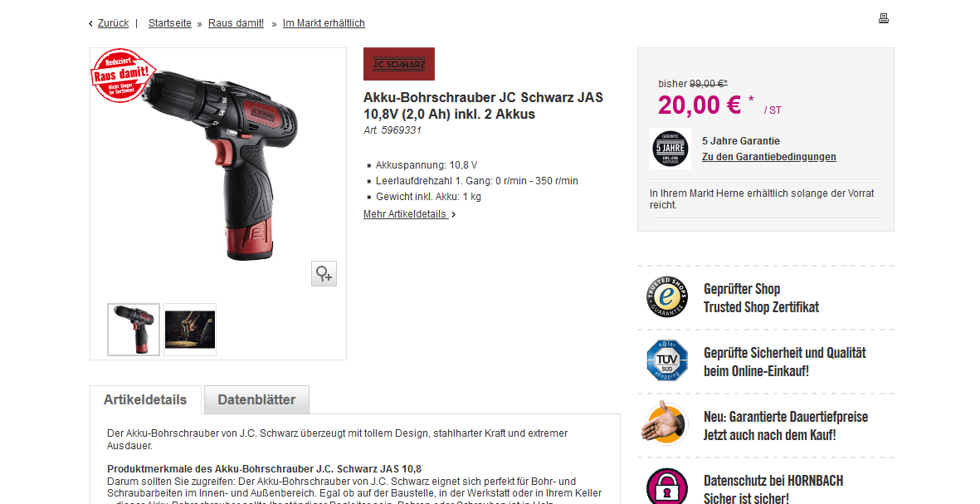This screenshot has height=504, width=980.
Task: Click the print page icon
Action: point(883,18)
